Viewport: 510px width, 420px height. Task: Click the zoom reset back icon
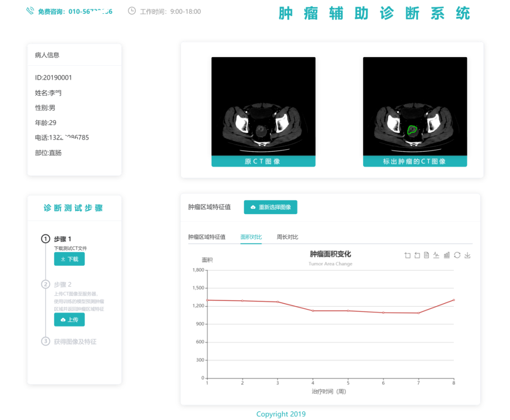(417, 256)
